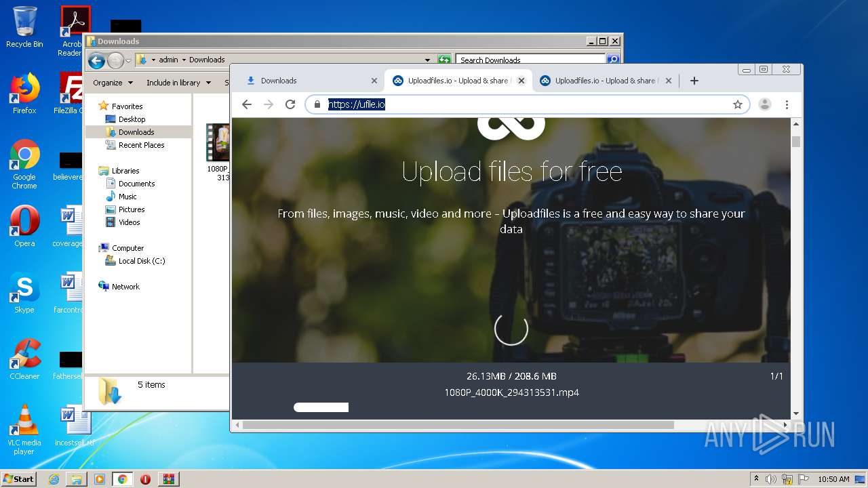Click the uploading file name 1080P_4000K_294313531.mp4
The width and height of the screenshot is (868, 488).
(x=511, y=392)
